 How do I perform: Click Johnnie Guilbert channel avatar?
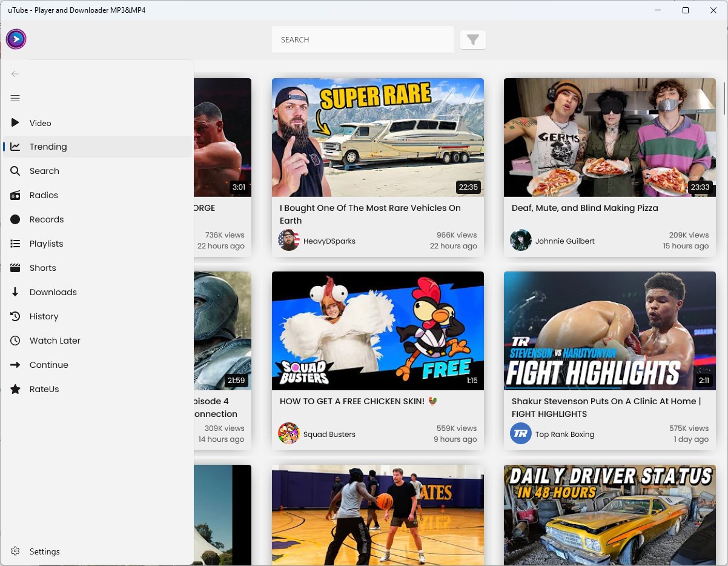(x=521, y=240)
